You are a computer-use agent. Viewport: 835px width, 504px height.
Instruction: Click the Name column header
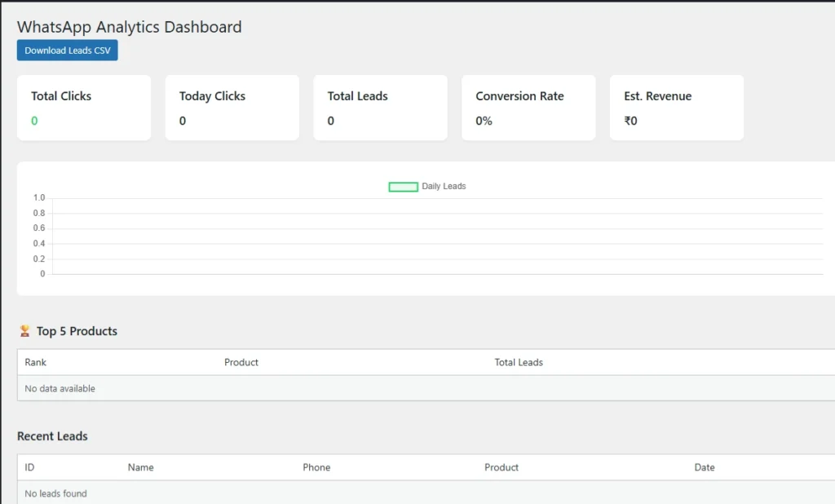point(140,467)
